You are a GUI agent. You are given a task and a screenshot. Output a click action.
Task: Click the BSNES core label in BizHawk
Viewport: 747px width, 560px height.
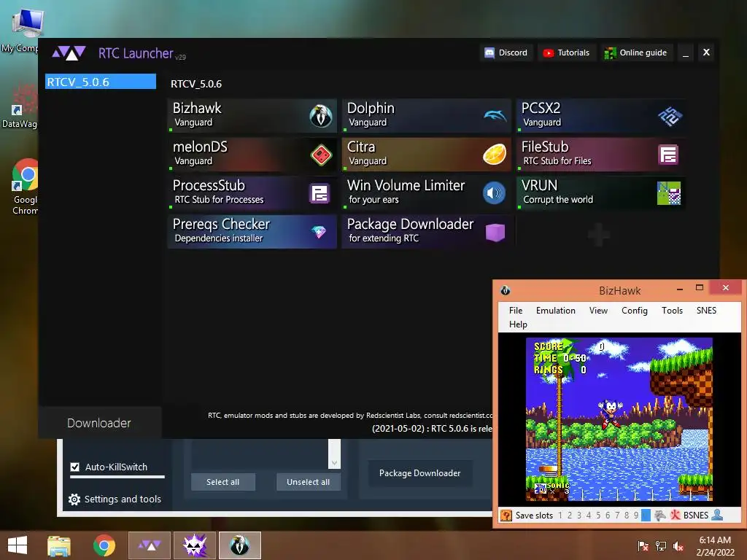(696, 516)
